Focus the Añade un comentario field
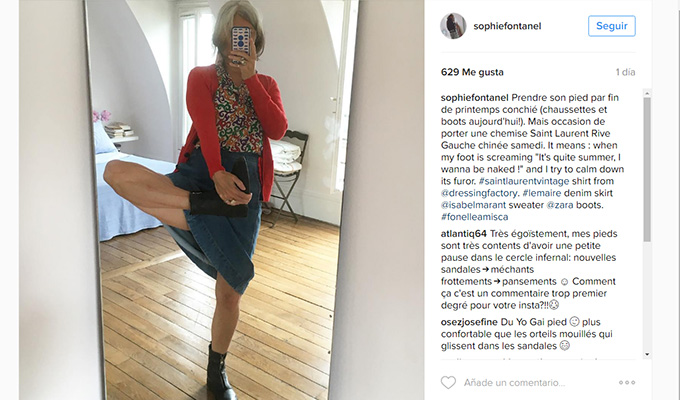Viewport: 680px width, 400px height. pyautogui.click(x=536, y=383)
